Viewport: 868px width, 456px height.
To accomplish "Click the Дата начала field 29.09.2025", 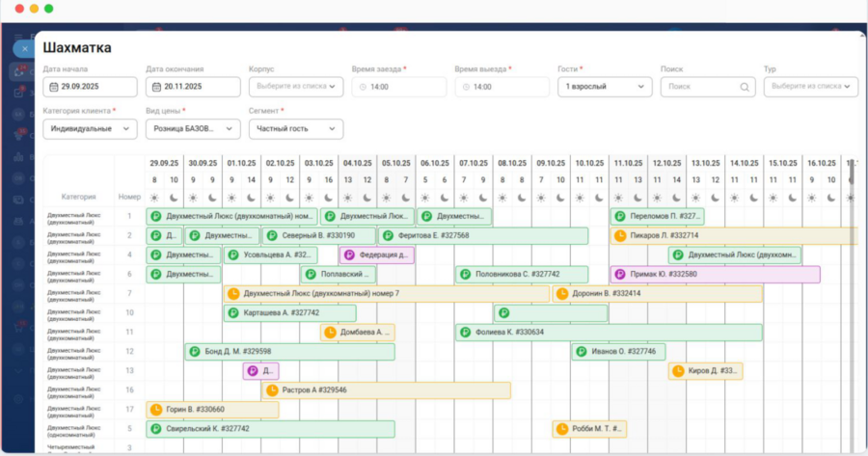I will coord(90,87).
